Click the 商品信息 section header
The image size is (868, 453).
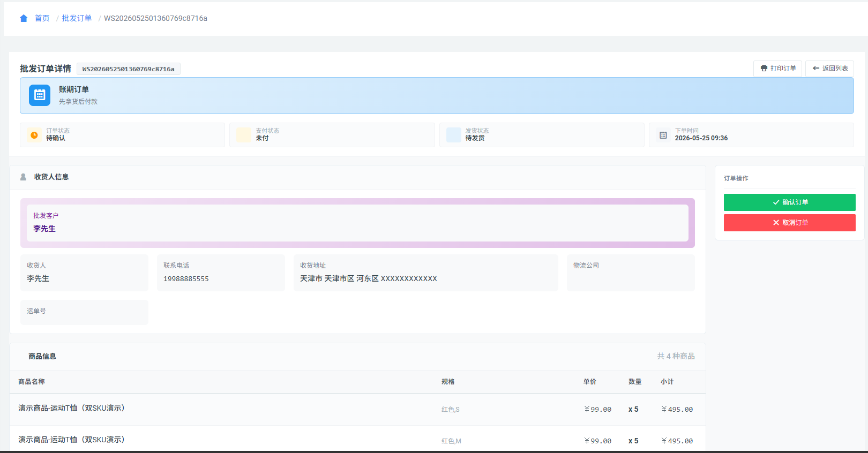tap(42, 356)
